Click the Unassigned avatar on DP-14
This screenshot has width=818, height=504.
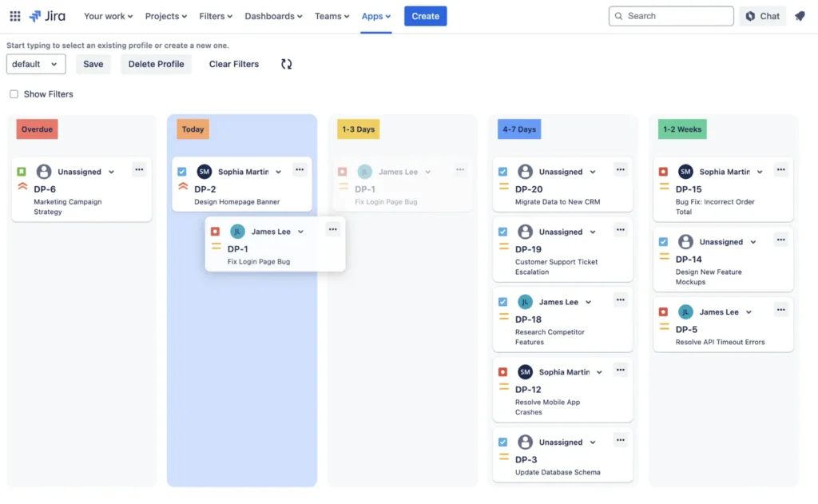685,241
